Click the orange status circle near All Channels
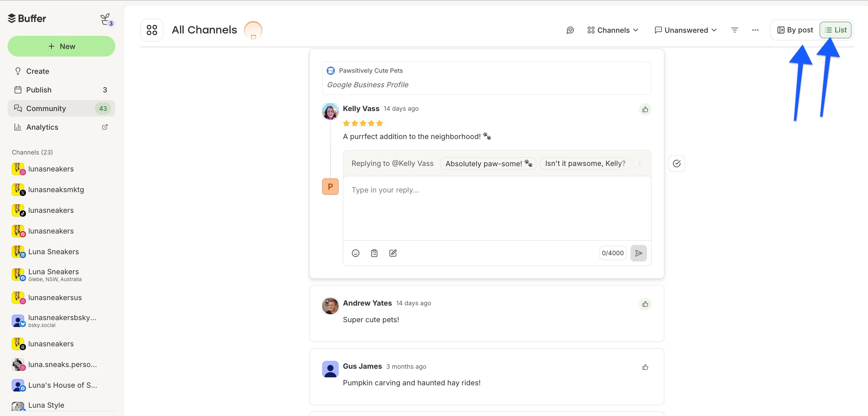This screenshot has height=416, width=868. (253, 30)
